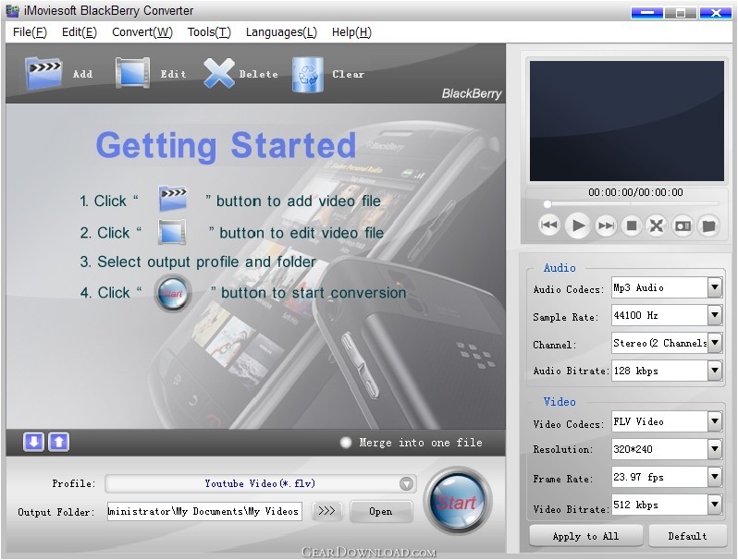This screenshot has width=738, height=560.
Task: Move selected item down with blue down arrow
Action: (x=33, y=442)
